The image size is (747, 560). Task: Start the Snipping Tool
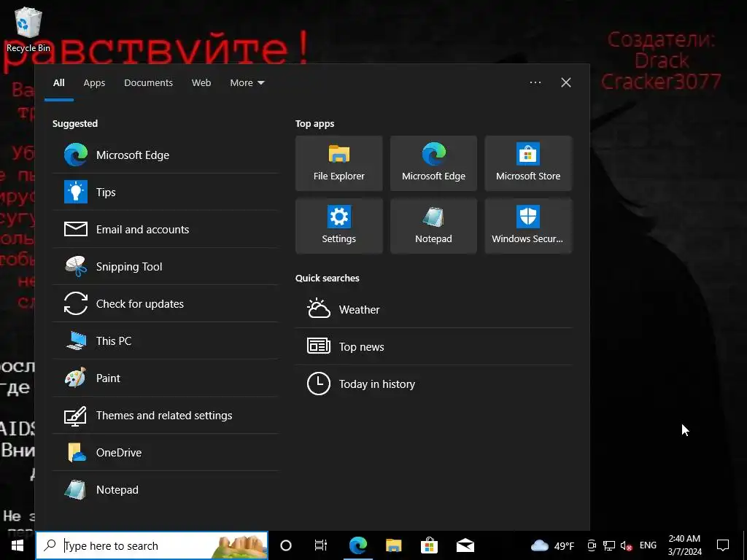tap(165, 266)
